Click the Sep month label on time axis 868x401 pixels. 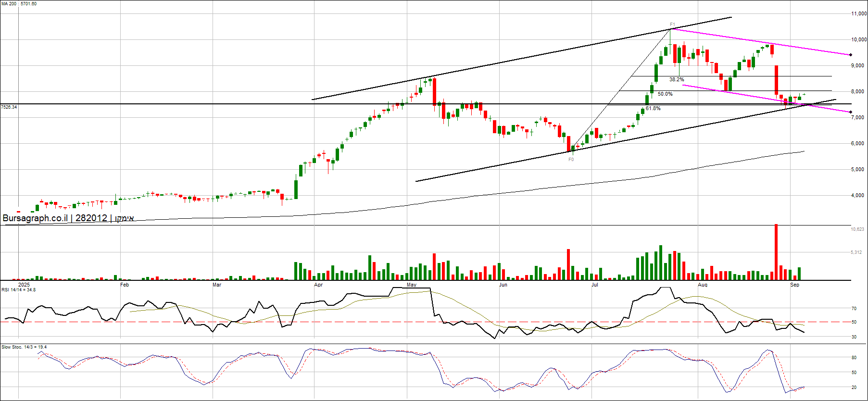pos(794,285)
